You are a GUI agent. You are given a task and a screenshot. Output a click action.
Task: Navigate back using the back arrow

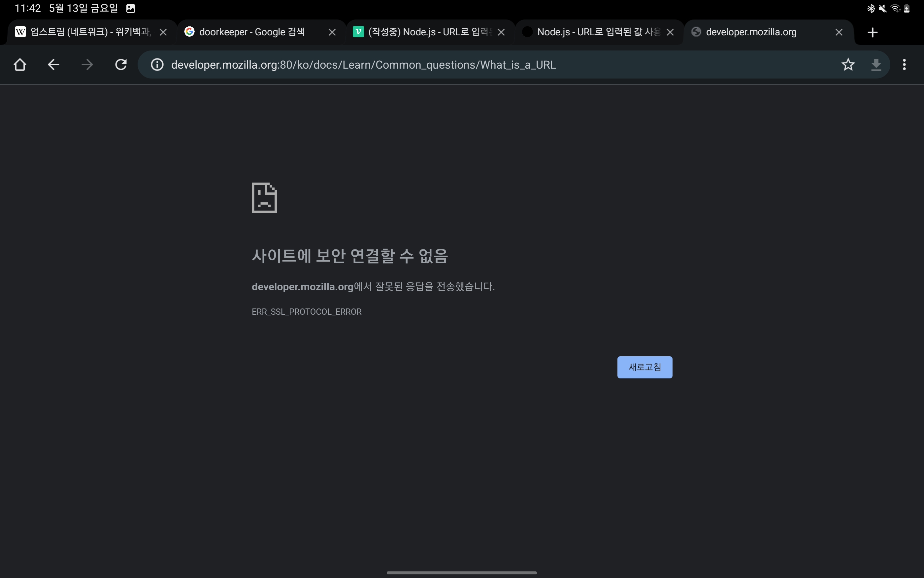[x=53, y=65]
